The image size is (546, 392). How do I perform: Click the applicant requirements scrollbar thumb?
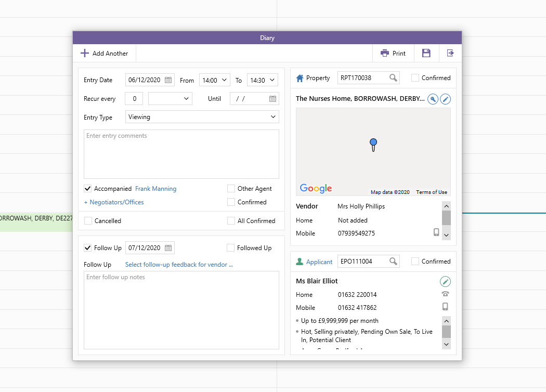446,332
